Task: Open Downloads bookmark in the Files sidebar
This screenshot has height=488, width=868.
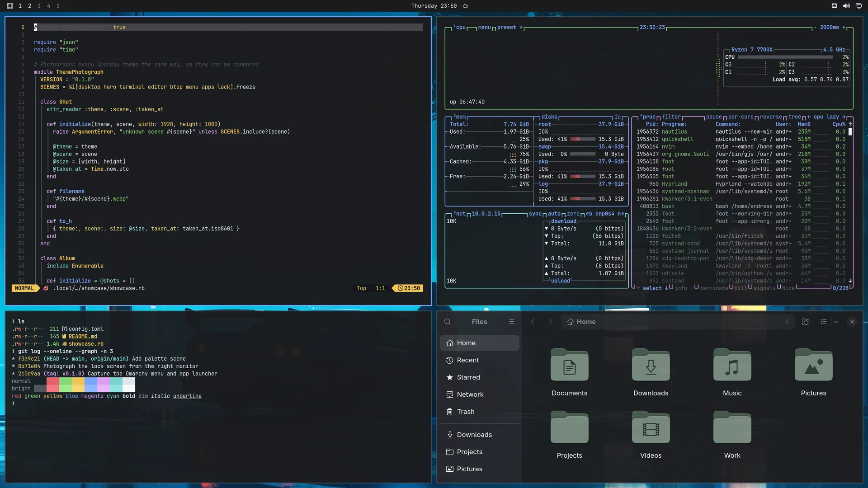Action: pyautogui.click(x=480, y=435)
